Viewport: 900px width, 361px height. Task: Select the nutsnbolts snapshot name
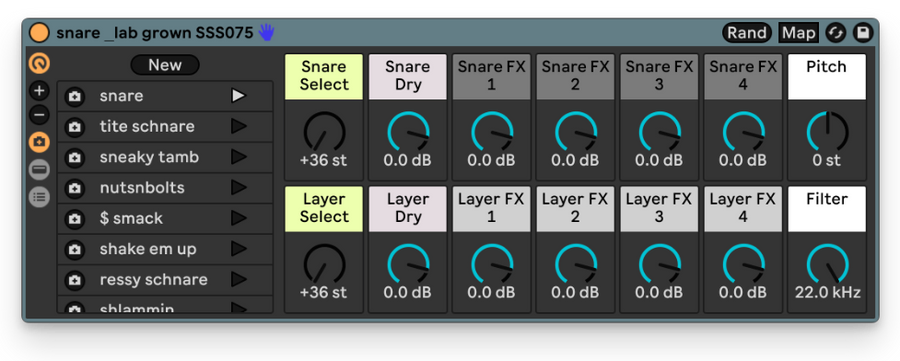tap(142, 188)
